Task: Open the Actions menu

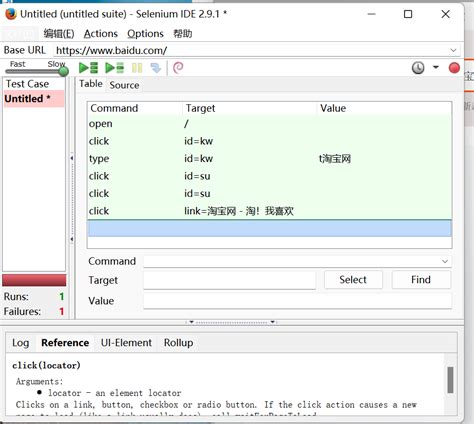Action: [101, 34]
